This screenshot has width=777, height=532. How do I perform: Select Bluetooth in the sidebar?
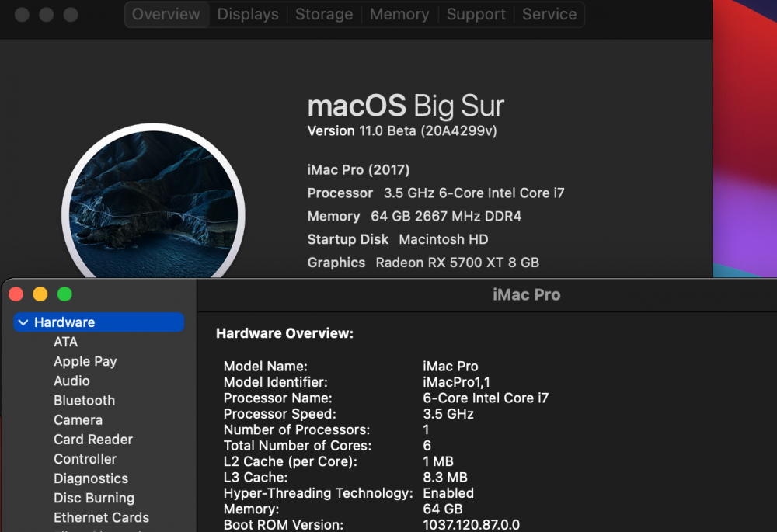(84, 400)
